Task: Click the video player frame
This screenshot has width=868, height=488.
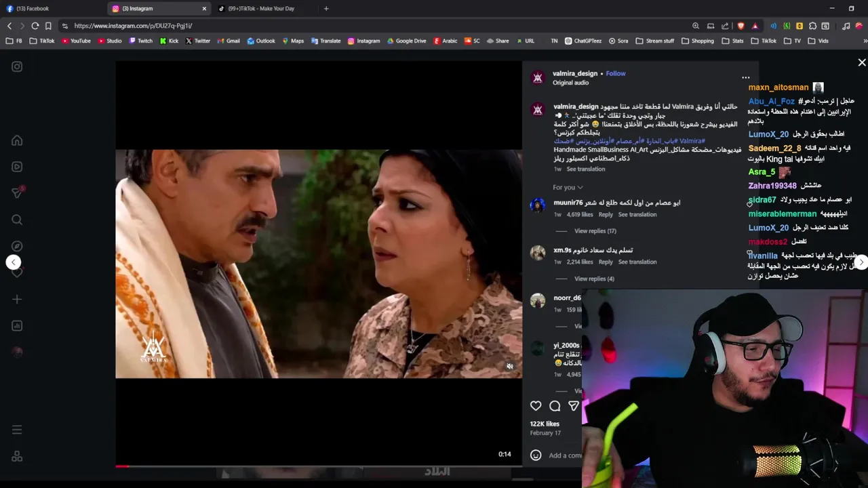Action: [x=319, y=264]
